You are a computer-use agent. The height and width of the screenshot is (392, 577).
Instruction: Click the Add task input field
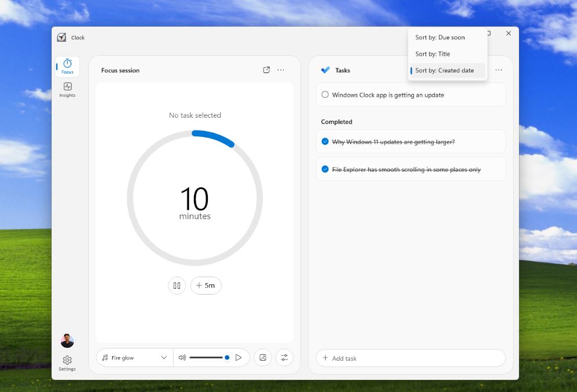pyautogui.click(x=410, y=358)
